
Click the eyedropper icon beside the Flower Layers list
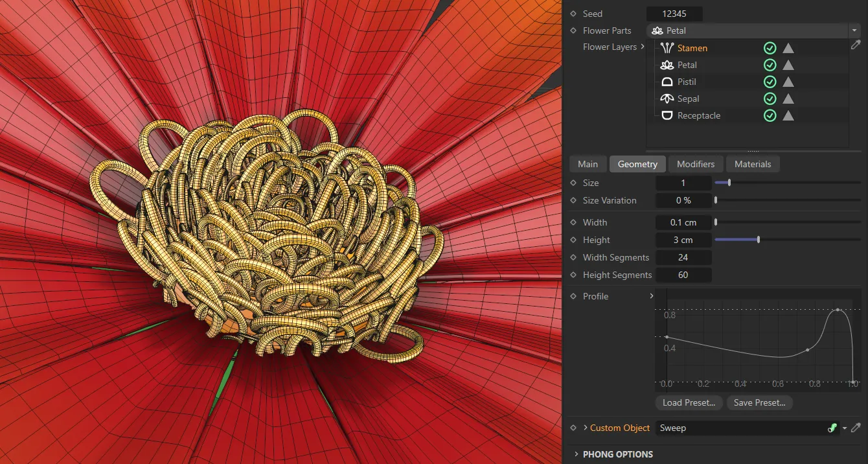856,45
